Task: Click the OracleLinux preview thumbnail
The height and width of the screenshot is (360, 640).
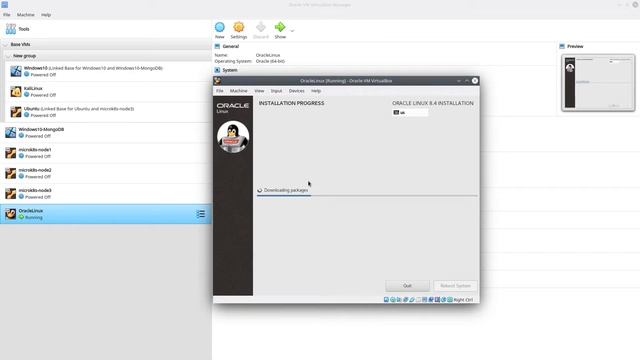Action: click(x=598, y=83)
